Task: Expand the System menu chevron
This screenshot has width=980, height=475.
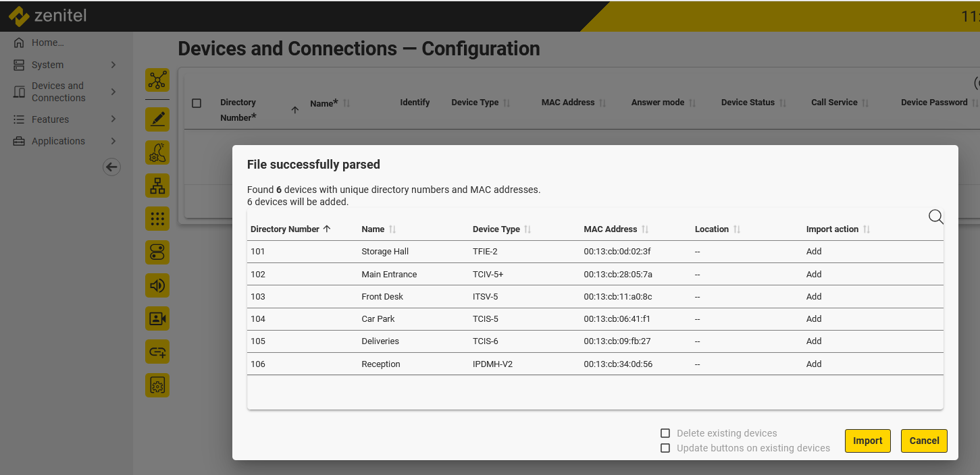Action: tap(113, 65)
